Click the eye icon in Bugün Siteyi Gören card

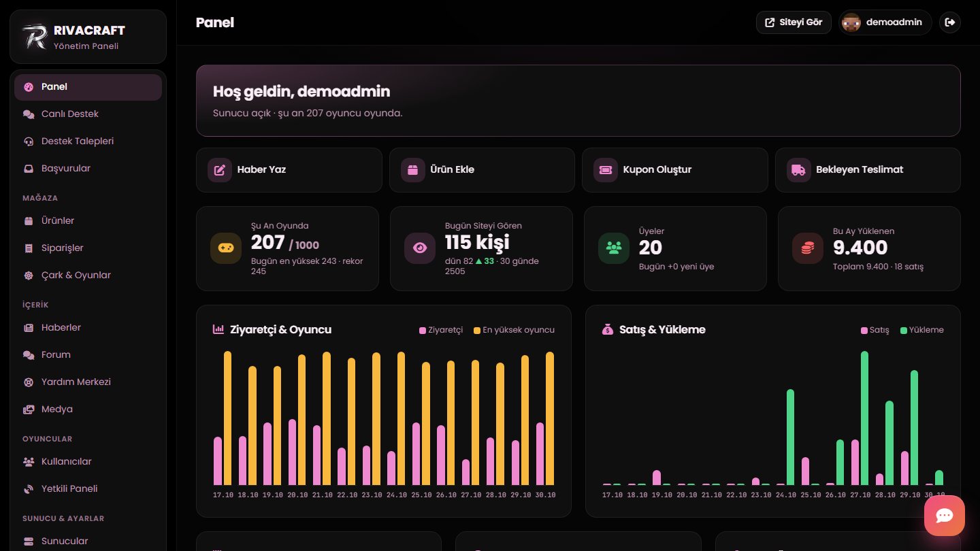point(420,248)
